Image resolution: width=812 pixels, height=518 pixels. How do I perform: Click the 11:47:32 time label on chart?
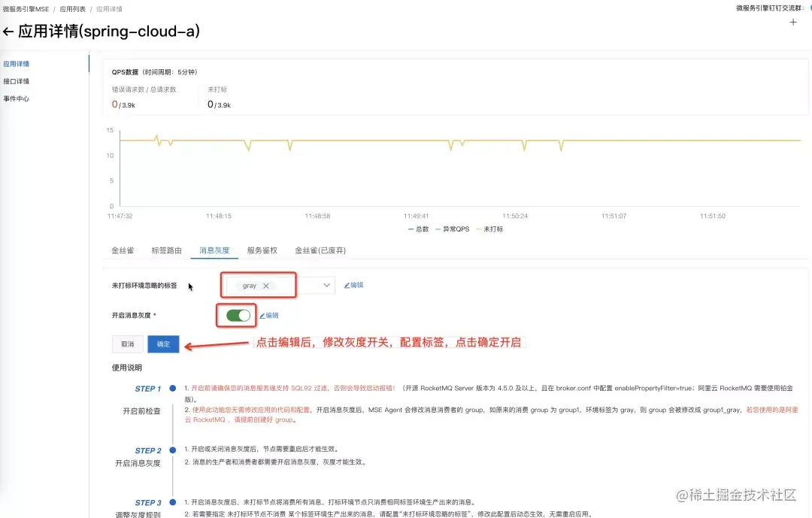pyautogui.click(x=120, y=216)
